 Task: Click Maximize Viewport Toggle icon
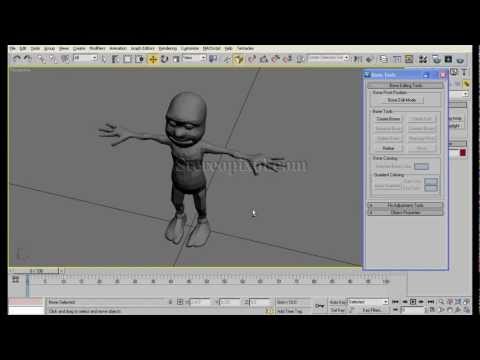click(466, 310)
